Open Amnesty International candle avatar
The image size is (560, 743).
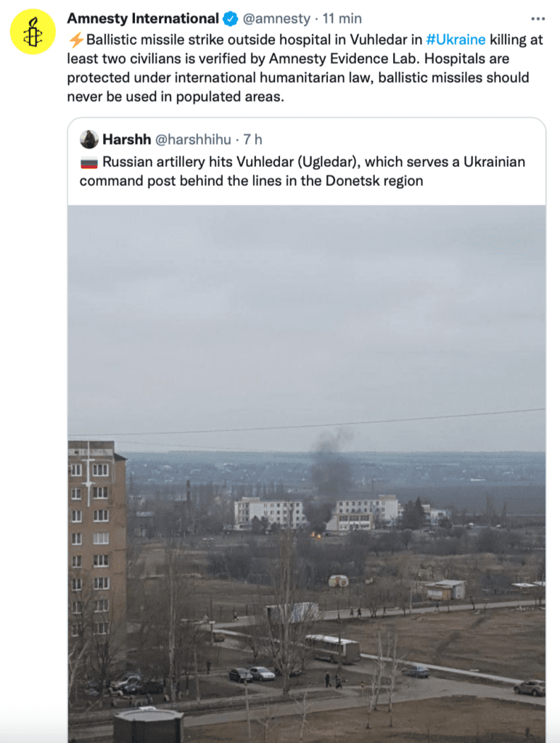[33, 32]
